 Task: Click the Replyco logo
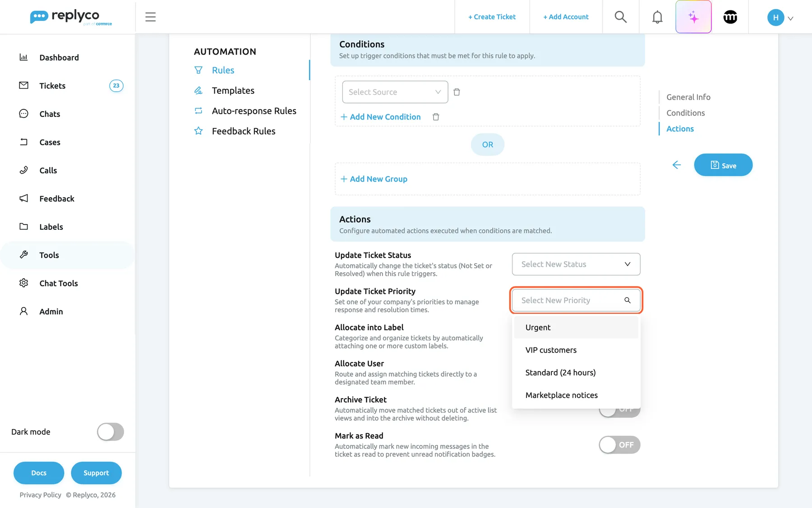point(71,17)
